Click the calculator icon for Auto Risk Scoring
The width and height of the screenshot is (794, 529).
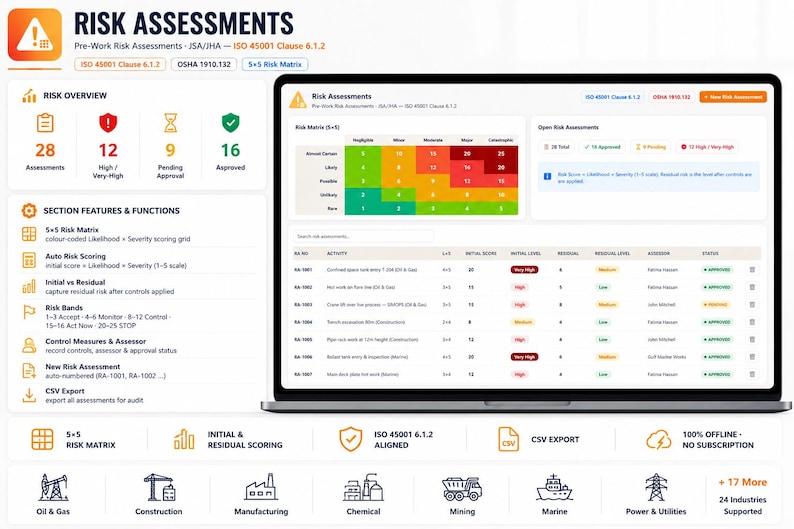29,260
